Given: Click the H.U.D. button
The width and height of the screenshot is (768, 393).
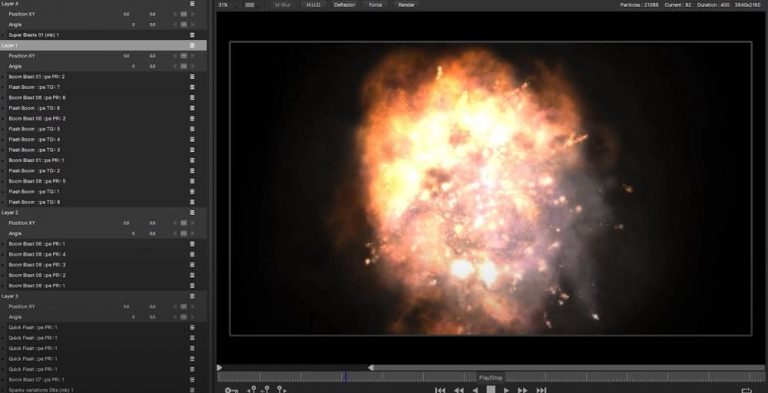Looking at the screenshot, I should [313, 5].
